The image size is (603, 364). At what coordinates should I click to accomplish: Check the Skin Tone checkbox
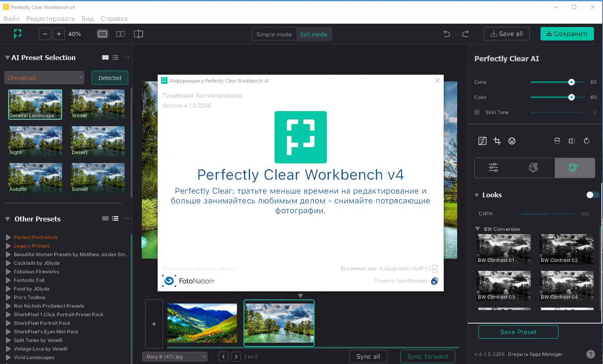476,112
